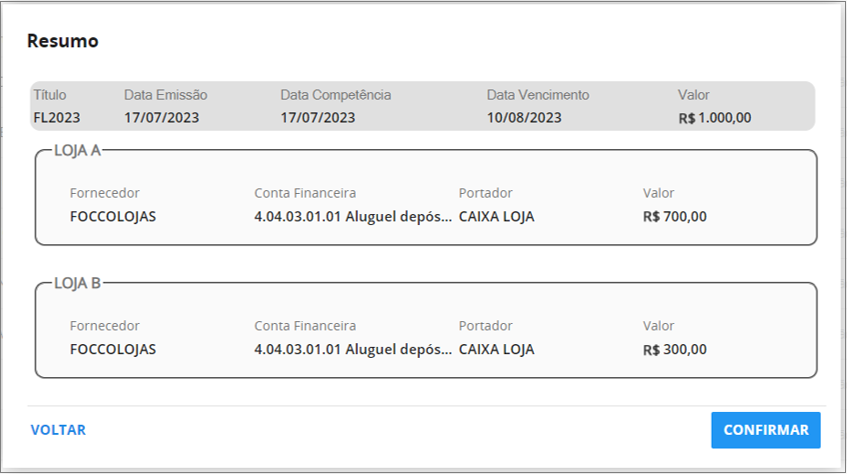
Task: Select CAIXA LOJA portador in LOJA B
Action: pyautogui.click(x=496, y=350)
